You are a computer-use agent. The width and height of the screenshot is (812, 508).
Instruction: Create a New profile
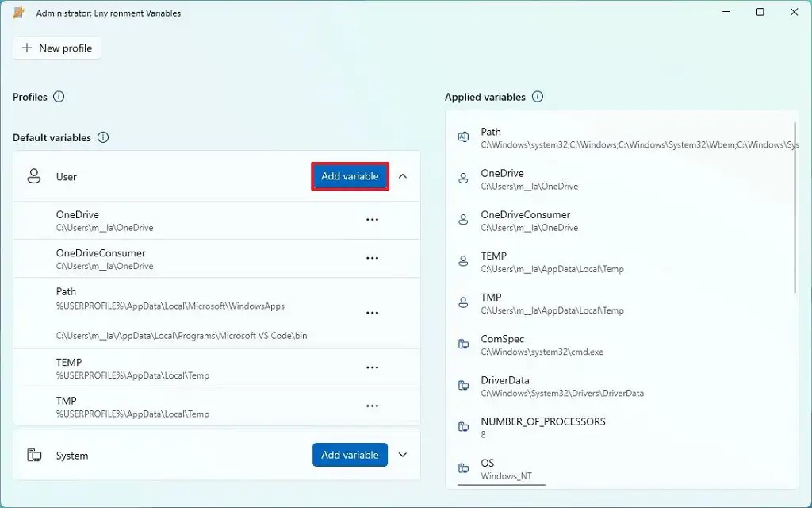(x=56, y=48)
